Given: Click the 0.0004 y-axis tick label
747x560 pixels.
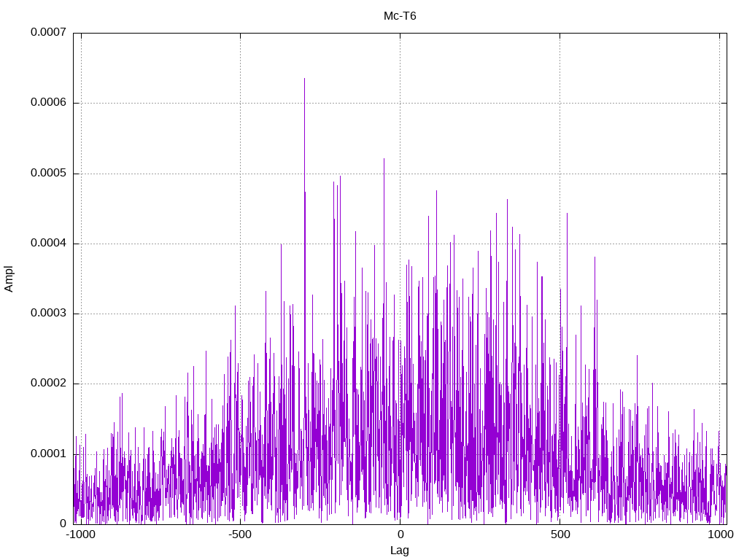Looking at the screenshot, I should coord(49,244).
